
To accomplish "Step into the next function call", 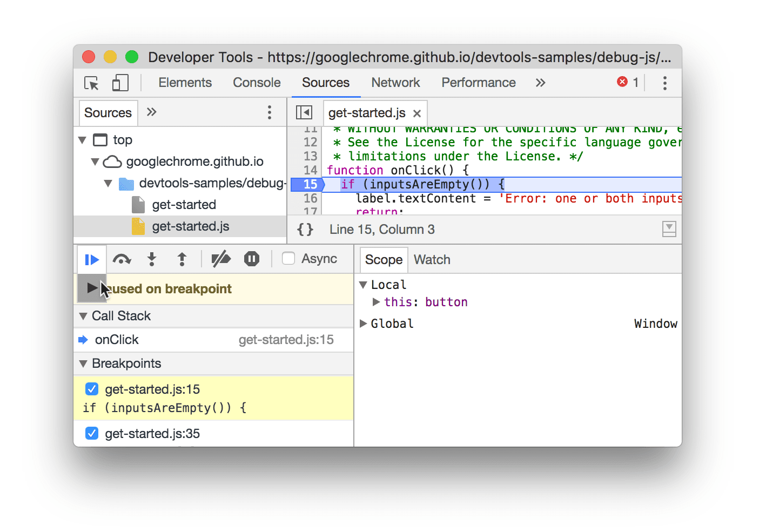I will pos(152,259).
